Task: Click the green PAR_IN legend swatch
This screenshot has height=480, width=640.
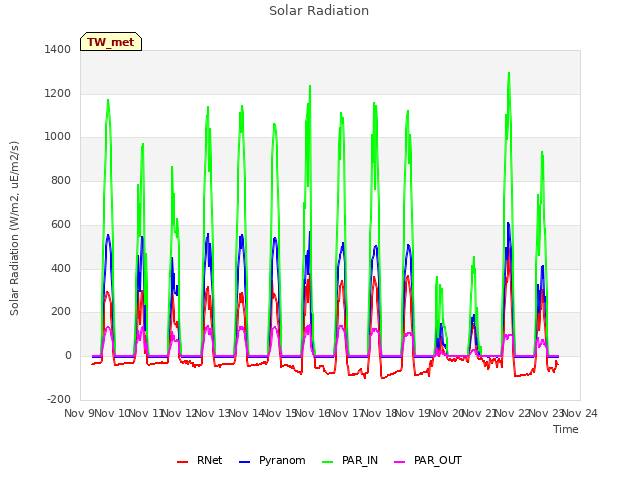Action: point(327,462)
